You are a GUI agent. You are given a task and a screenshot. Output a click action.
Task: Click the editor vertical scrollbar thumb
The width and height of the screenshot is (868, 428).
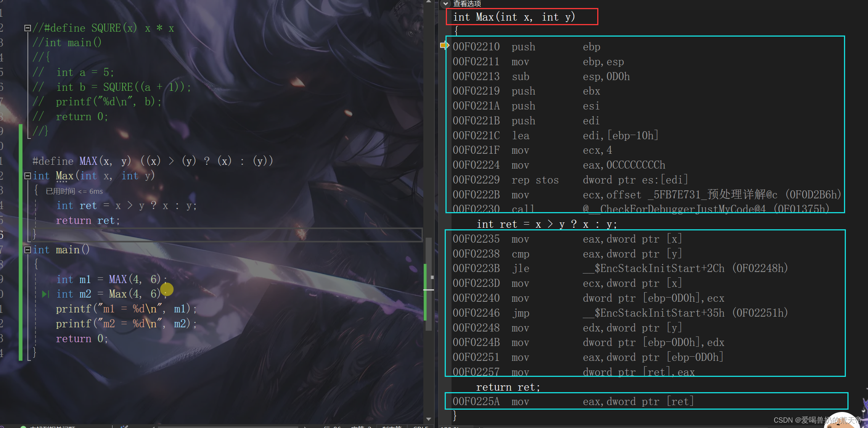(x=428, y=284)
